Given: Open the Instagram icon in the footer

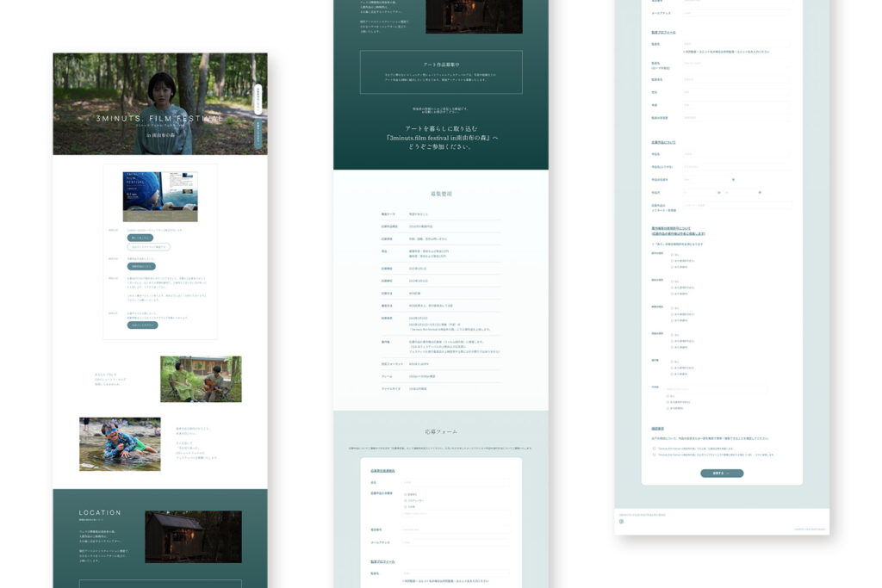Looking at the screenshot, I should 621,521.
